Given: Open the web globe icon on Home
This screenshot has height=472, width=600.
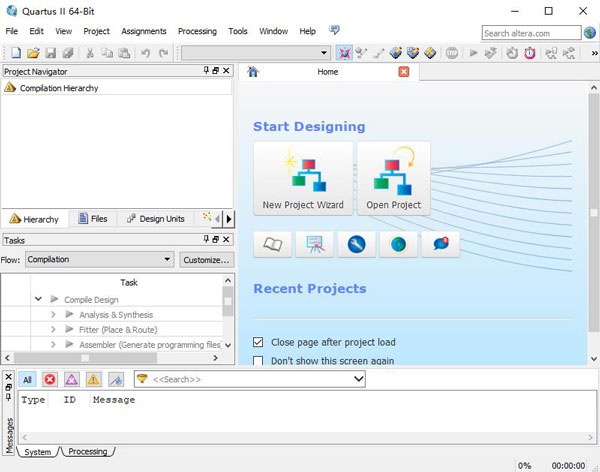Looking at the screenshot, I should [398, 244].
